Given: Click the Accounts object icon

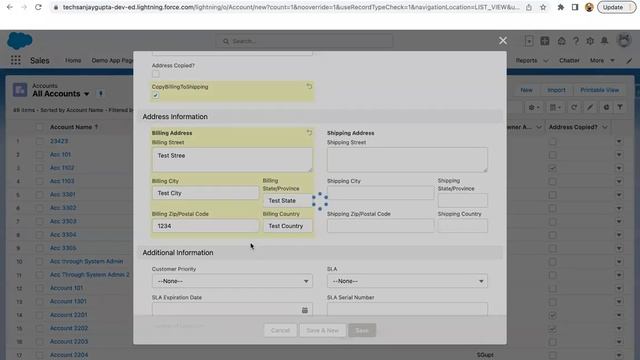Looking at the screenshot, I should pyautogui.click(x=20, y=89).
